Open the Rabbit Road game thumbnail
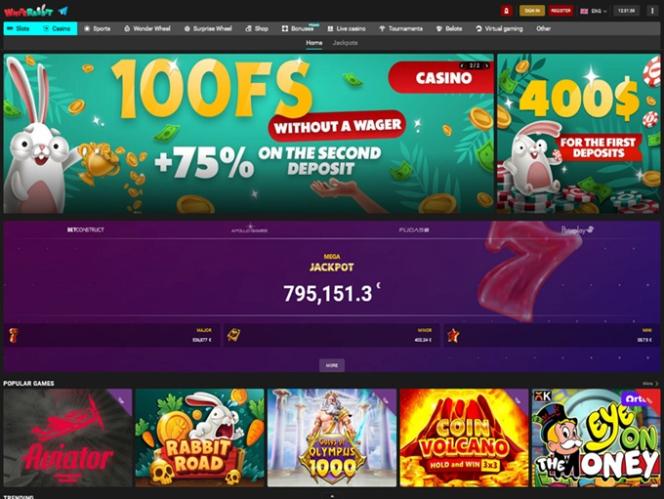This screenshot has height=499, width=664. tap(200, 438)
